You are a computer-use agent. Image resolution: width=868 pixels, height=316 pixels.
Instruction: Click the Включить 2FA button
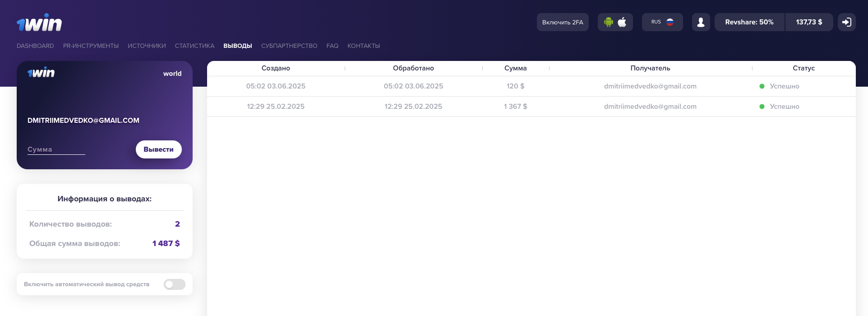563,22
